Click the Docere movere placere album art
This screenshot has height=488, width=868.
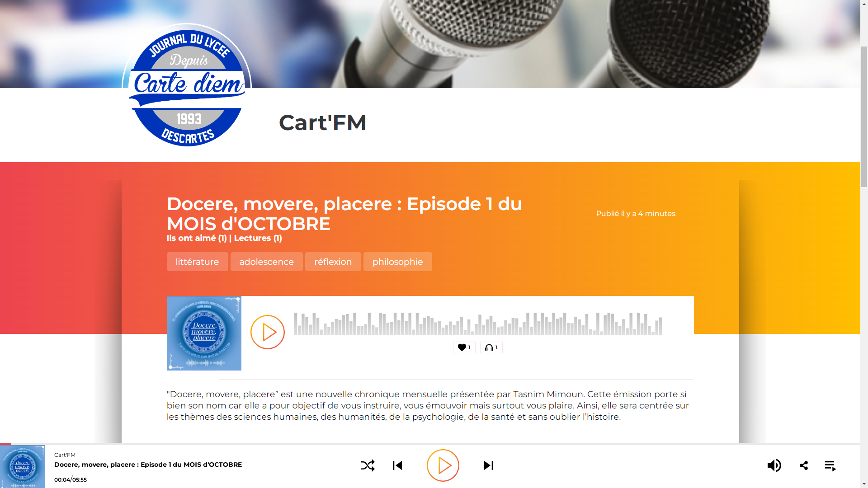204,333
